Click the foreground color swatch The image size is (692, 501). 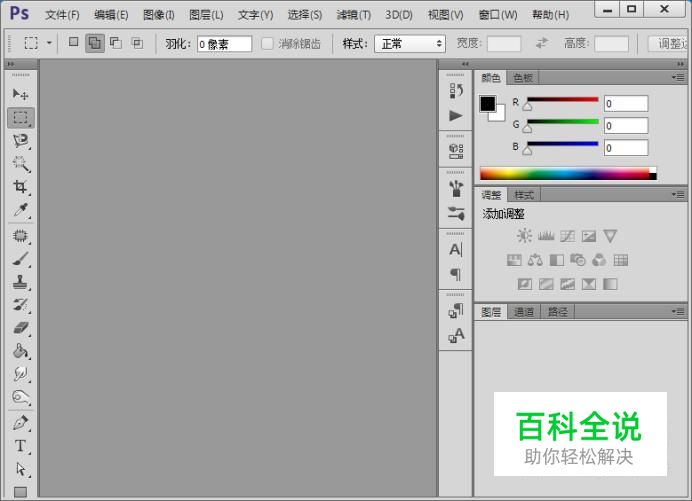[x=488, y=104]
